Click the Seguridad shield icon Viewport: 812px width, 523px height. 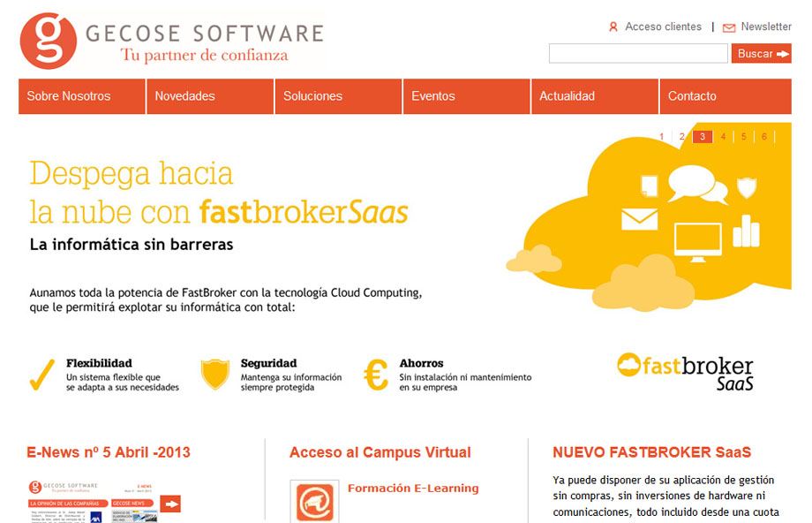(x=214, y=375)
